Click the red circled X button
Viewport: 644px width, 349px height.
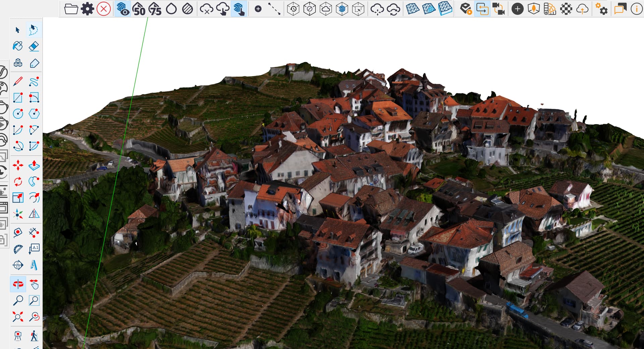click(x=104, y=9)
